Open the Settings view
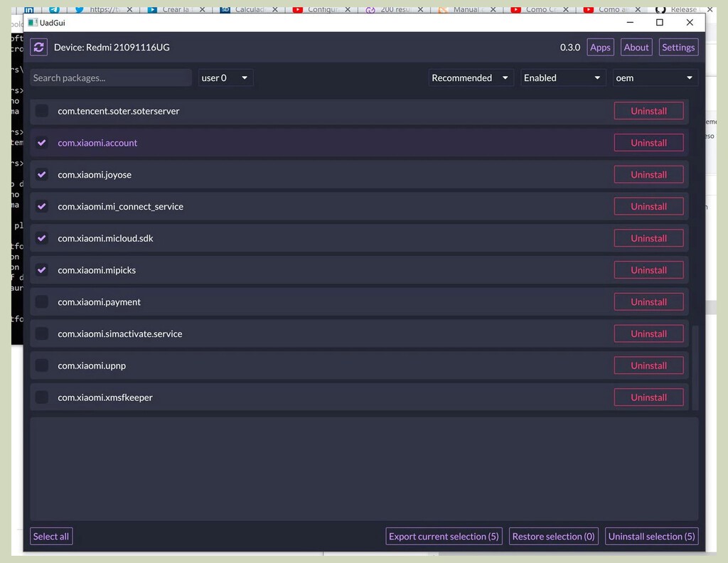The height and width of the screenshot is (563, 728). pos(678,48)
